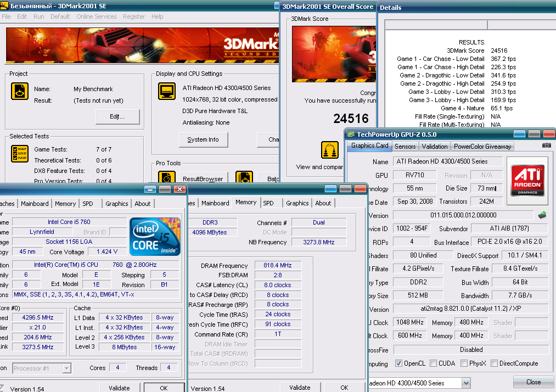
Task: Click the Intel Core i5 760 name field
Action: (x=69, y=222)
